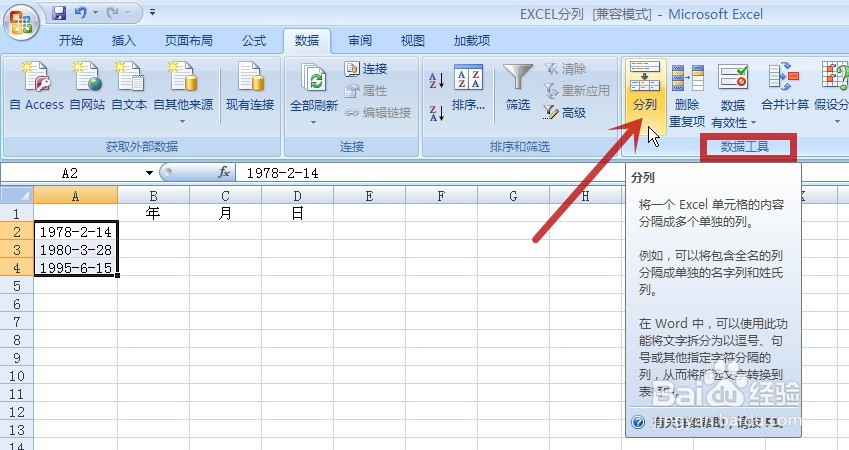Open the 排序 sort dialog

point(468,87)
